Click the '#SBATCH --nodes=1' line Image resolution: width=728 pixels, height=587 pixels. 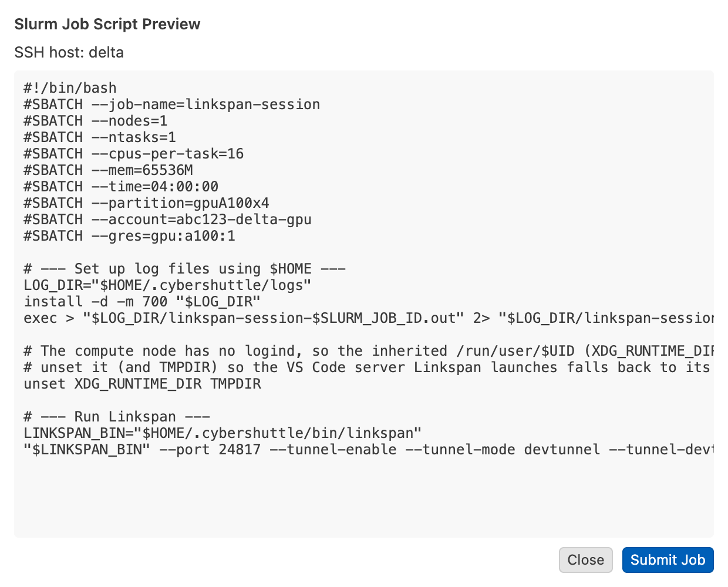(96, 121)
